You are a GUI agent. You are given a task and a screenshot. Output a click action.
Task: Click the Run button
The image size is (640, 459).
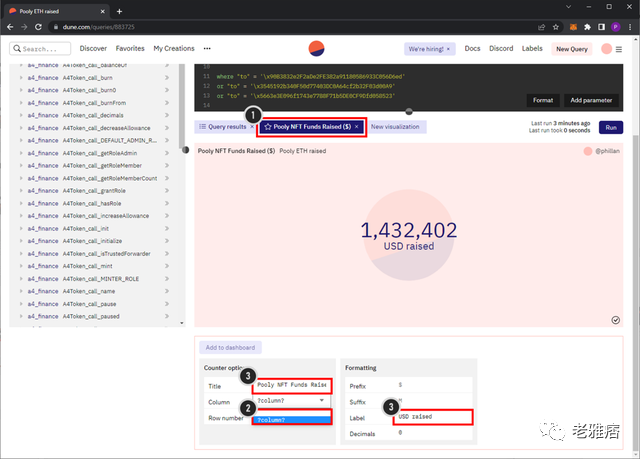coord(611,127)
